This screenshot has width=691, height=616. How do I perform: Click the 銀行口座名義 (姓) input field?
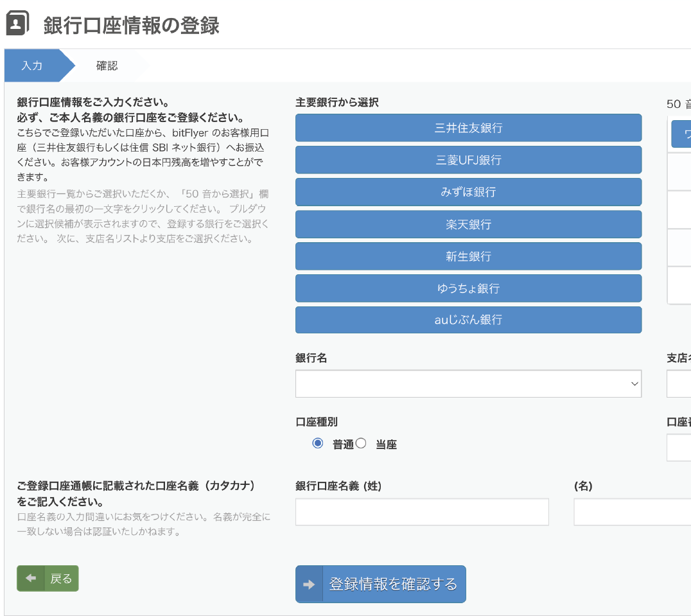tap(422, 512)
